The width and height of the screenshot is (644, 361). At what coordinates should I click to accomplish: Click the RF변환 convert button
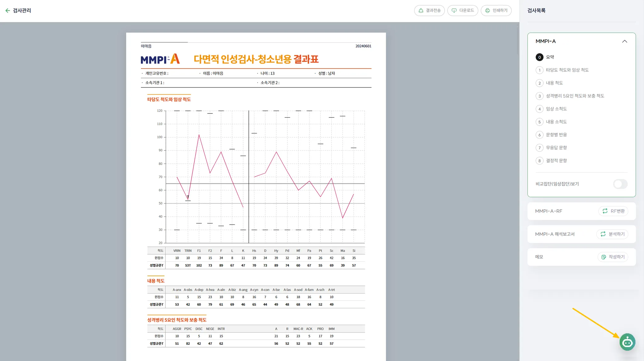point(613,211)
